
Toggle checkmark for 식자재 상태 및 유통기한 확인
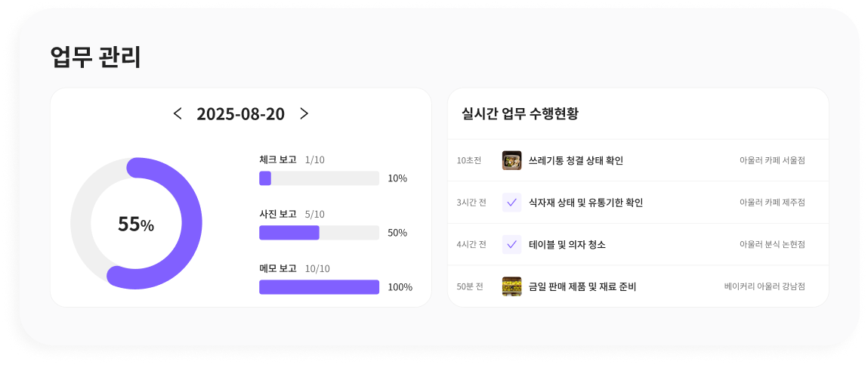[511, 203]
